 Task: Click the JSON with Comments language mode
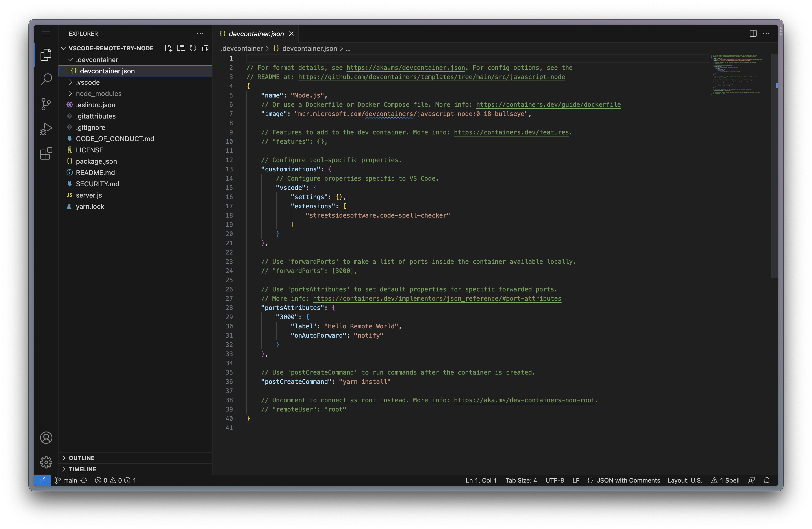628,480
